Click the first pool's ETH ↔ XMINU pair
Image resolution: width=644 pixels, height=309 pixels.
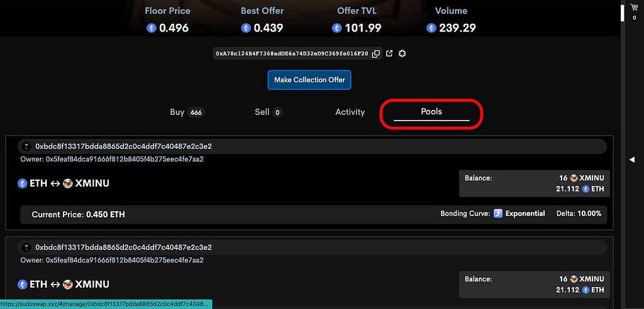64,183
